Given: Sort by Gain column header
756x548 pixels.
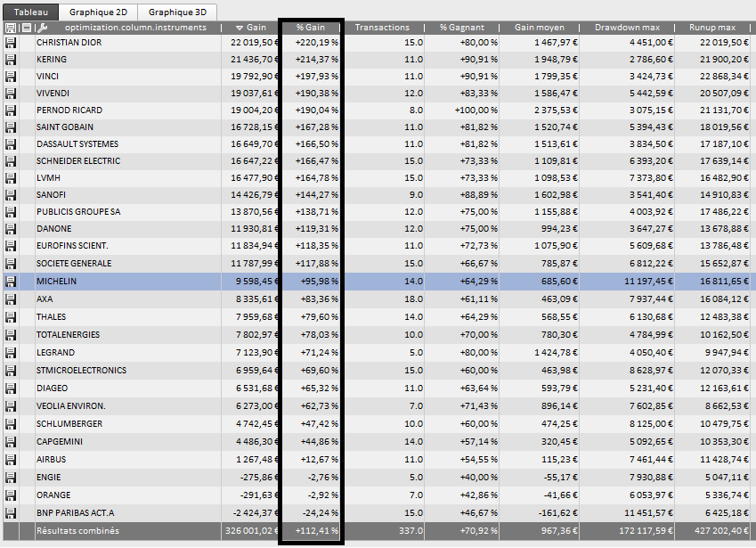Looking at the screenshot, I should 251,28.
